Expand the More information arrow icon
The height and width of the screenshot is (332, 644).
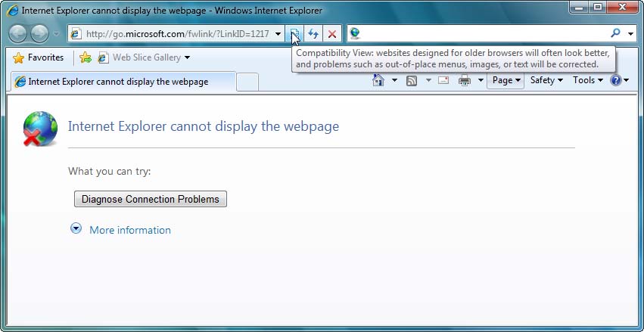(76, 228)
